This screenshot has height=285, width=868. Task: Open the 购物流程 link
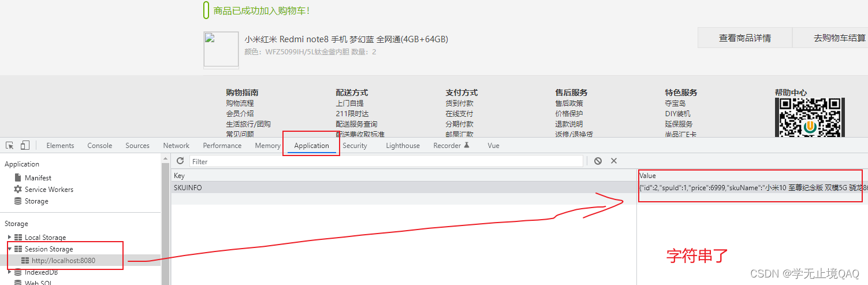pyautogui.click(x=240, y=103)
